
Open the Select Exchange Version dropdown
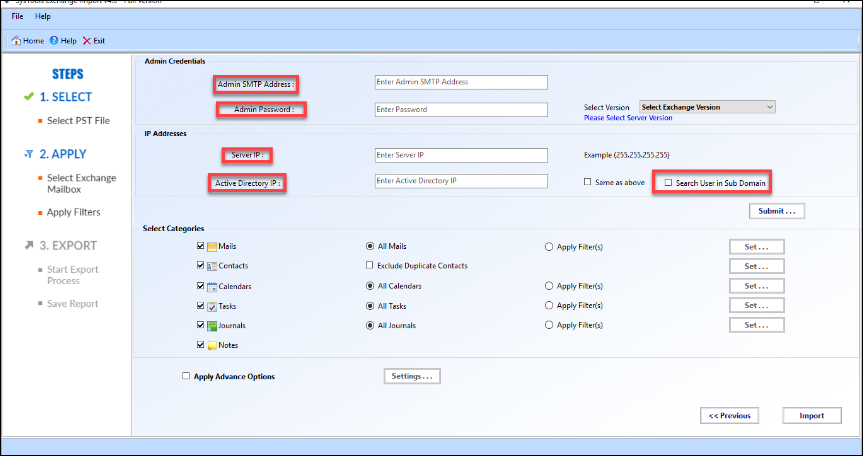coord(707,107)
